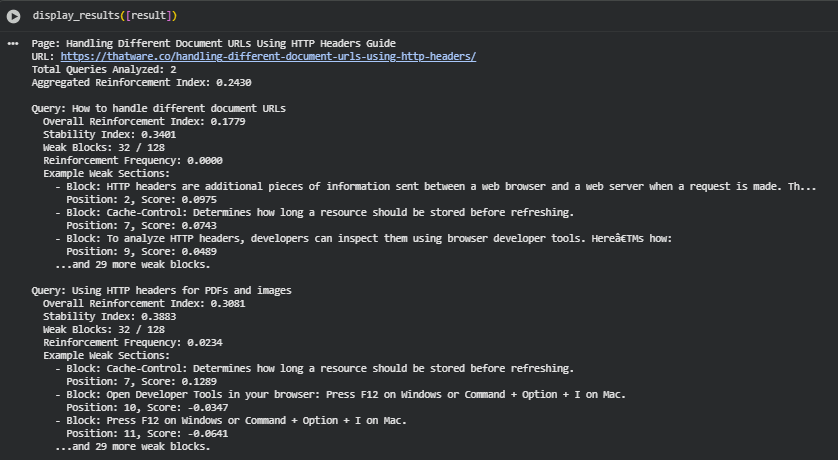Click the 'result' argument in the code cell
Screen dimensions: 838x460
153,16
